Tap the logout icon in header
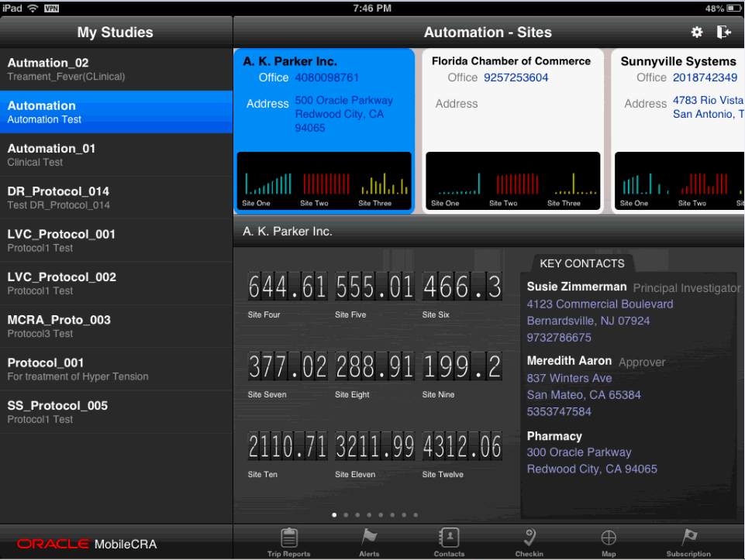 pos(723,32)
